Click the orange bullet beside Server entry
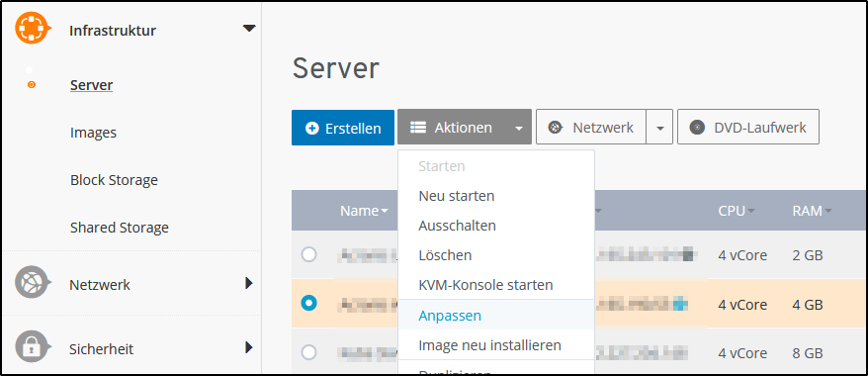The height and width of the screenshot is (376, 868). (x=32, y=85)
